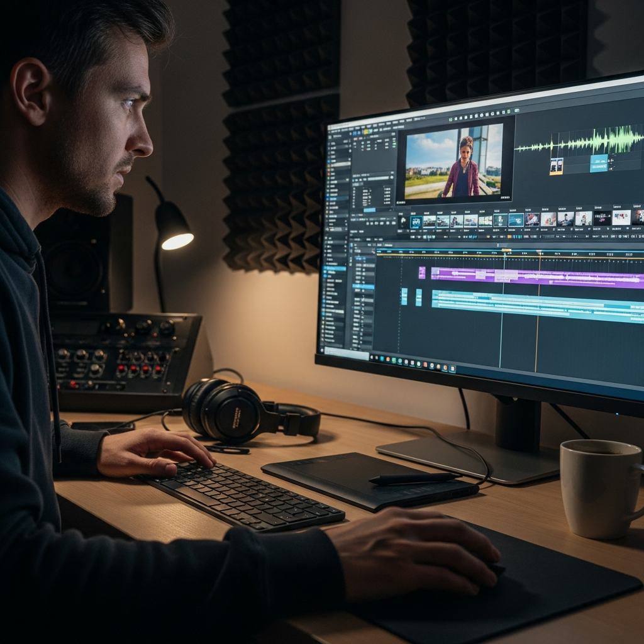Image resolution: width=644 pixels, height=644 pixels.
Task: Click the rightmost pinned icon on the taskbar
Action: click(452, 369)
